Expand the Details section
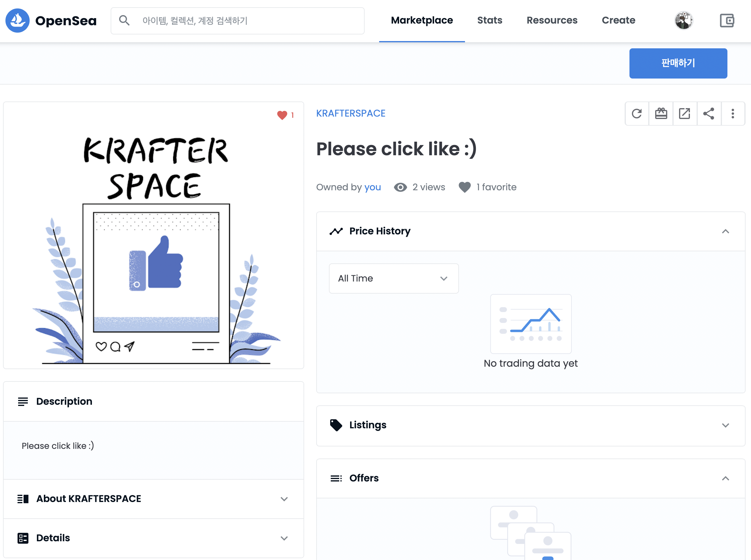 click(153, 538)
